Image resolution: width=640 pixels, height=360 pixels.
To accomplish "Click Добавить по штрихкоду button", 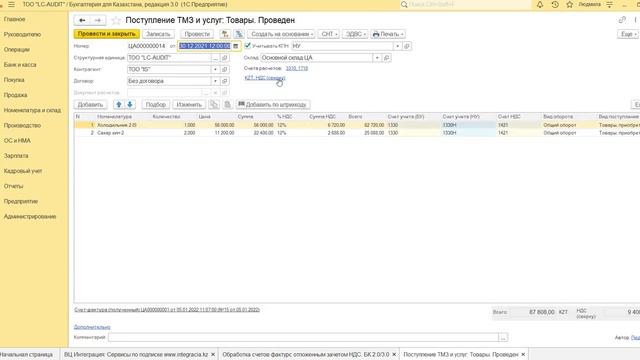I will coord(273,104).
